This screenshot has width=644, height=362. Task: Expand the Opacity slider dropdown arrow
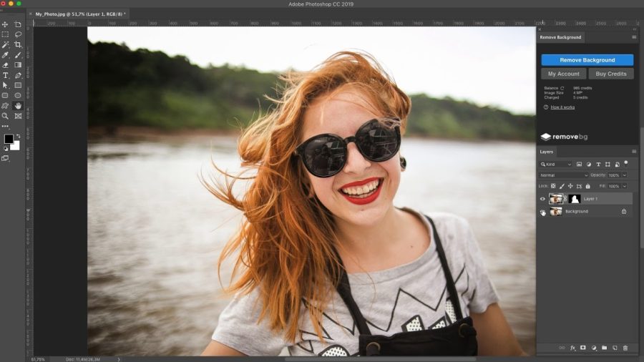[624, 175]
